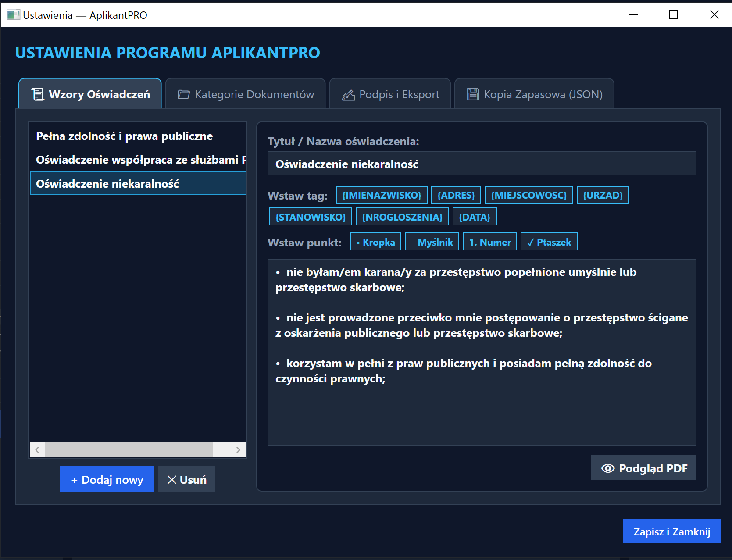Viewport: 732px width, 560px height.
Task: Click the line 'korzystam w pełni z praw publicznych'
Action: (463, 363)
